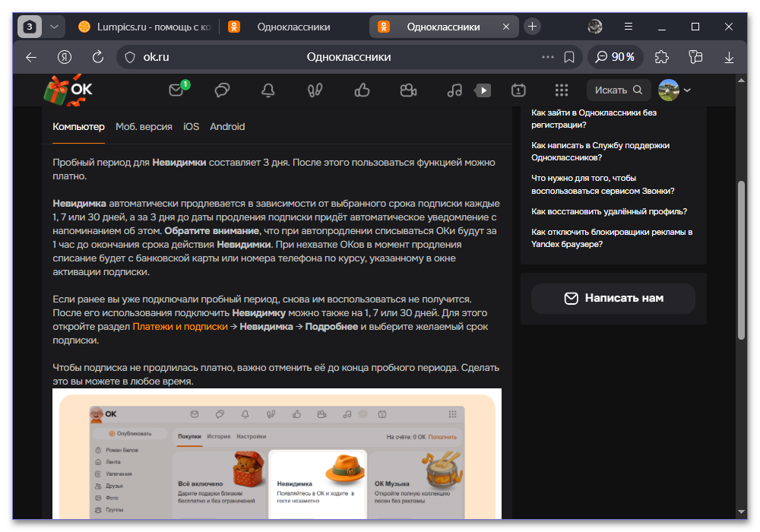
Task: Select the iOS tab
Action: (191, 127)
